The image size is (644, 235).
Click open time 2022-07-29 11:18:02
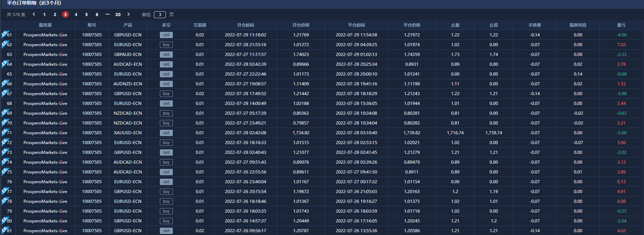[x=245, y=35]
